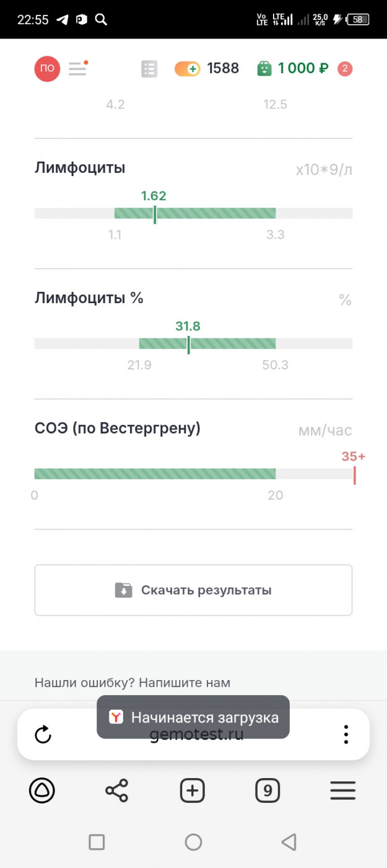Open the three-dot browser options menu
The height and width of the screenshot is (868, 387).
[346, 735]
